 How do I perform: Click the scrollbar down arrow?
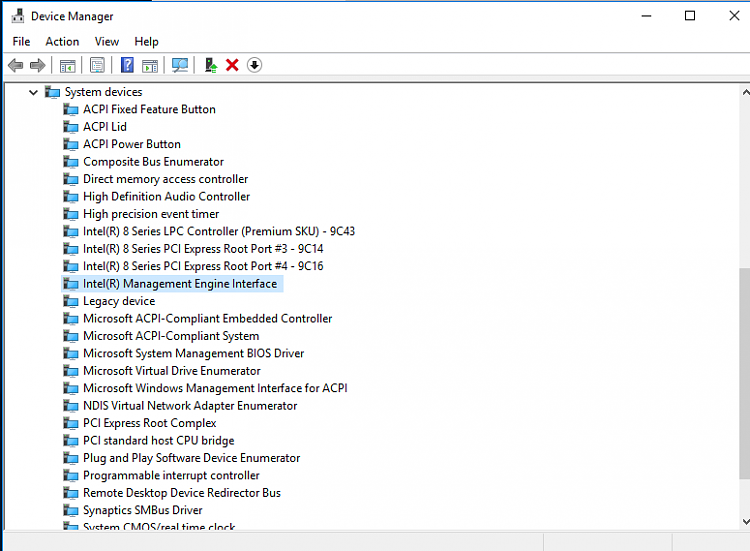(x=745, y=521)
